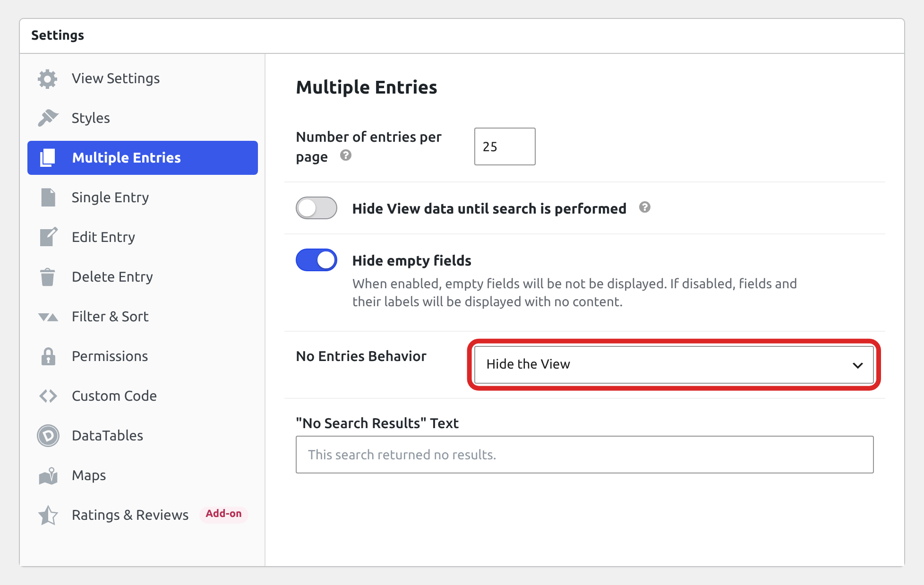Open the DataTables settings tab
Viewport: 924px width, 585px height.
click(x=143, y=436)
